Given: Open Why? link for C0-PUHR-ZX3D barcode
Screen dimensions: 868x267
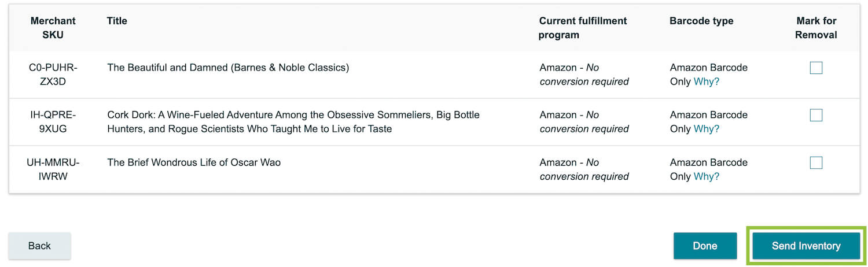Looking at the screenshot, I should tap(707, 81).
